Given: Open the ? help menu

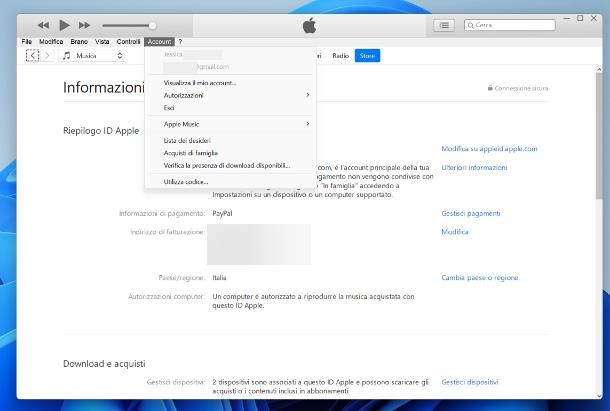Looking at the screenshot, I should pos(180,42).
